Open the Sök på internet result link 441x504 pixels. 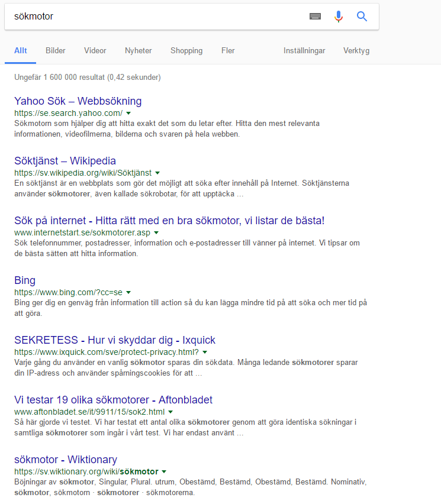[x=169, y=221]
